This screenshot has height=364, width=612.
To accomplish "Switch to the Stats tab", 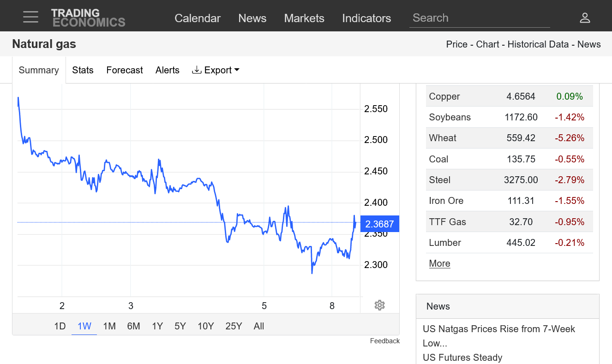I will (x=83, y=70).
